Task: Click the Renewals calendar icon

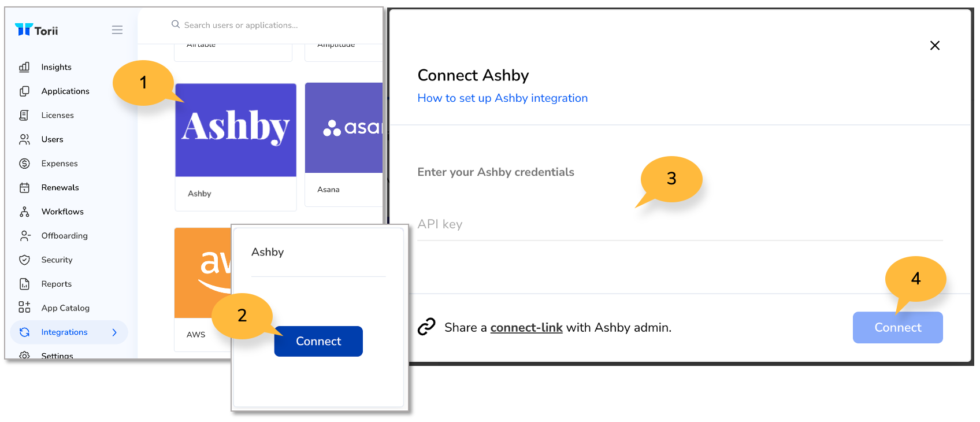Action: point(24,187)
